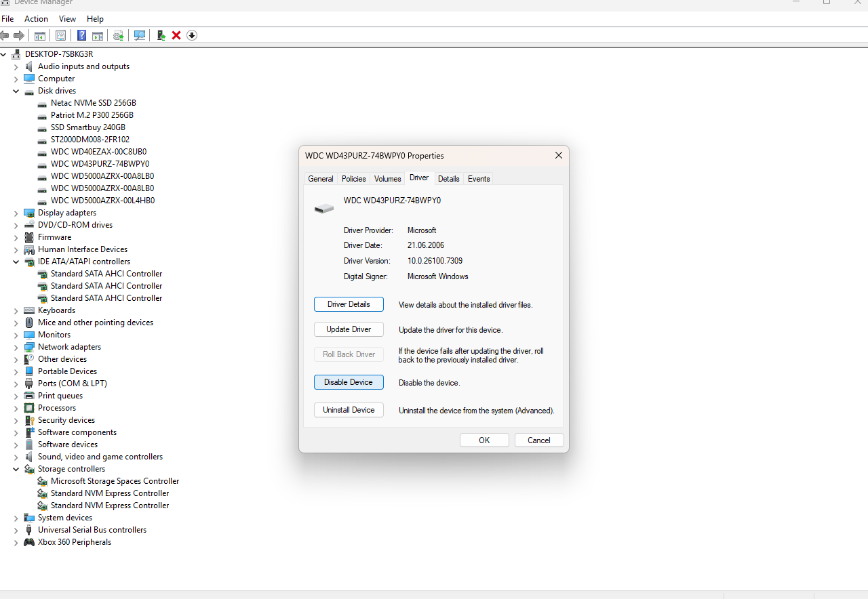Screen dimensions: 868x599
Task: Select ST2000DM008-2FR102 drive
Action: [90, 140]
